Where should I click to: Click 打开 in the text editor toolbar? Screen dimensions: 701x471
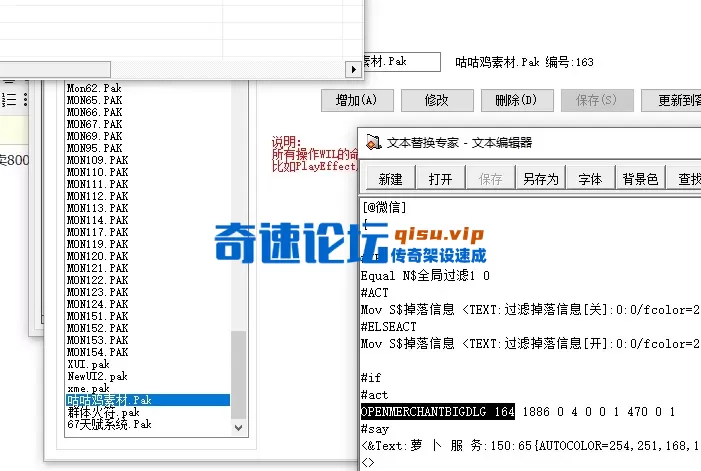[x=441, y=179]
